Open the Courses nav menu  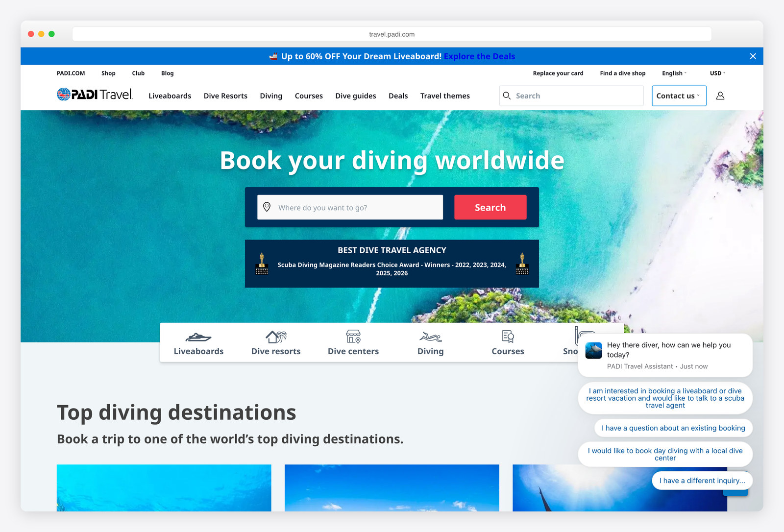(x=309, y=96)
